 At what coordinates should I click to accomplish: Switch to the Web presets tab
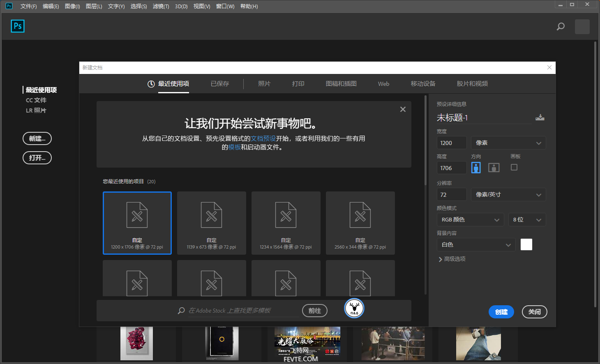click(x=383, y=84)
